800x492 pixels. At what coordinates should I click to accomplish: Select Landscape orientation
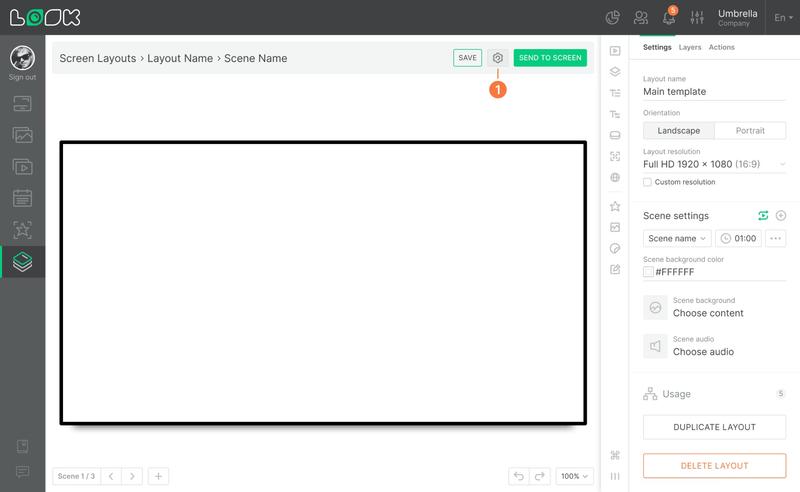click(679, 131)
